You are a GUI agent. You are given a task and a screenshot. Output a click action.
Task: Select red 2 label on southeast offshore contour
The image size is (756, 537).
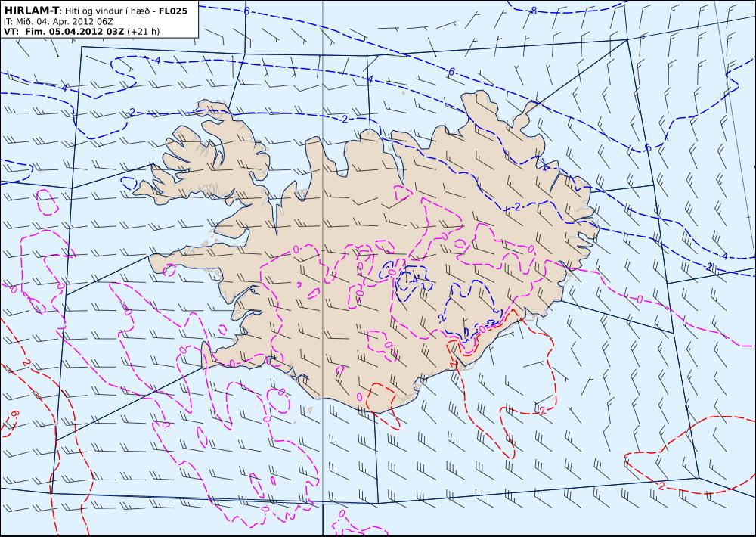click(543, 411)
